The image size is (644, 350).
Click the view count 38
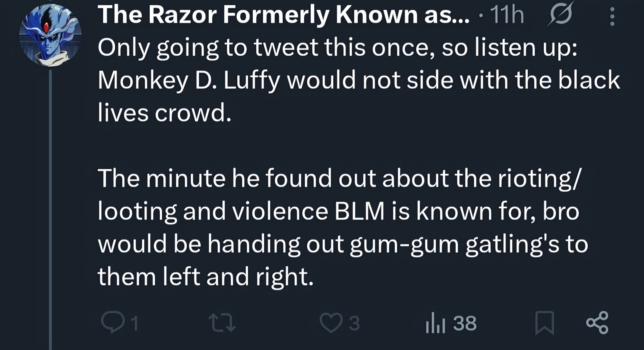click(465, 323)
